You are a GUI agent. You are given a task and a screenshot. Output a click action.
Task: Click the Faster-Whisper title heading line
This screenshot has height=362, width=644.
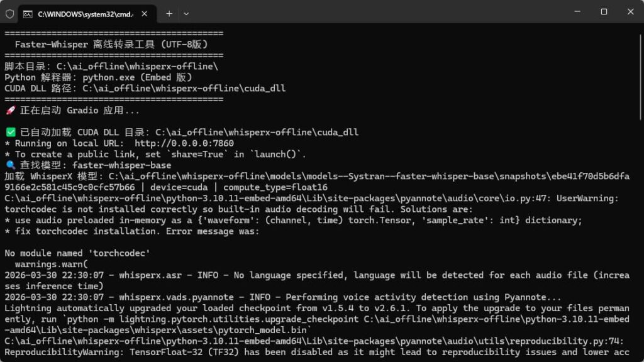click(x=111, y=45)
